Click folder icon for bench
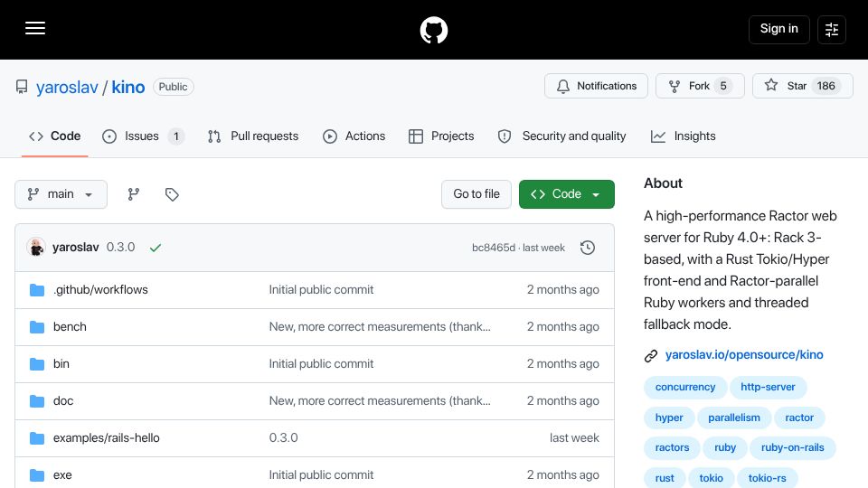This screenshot has width=868, height=488. coord(37,327)
